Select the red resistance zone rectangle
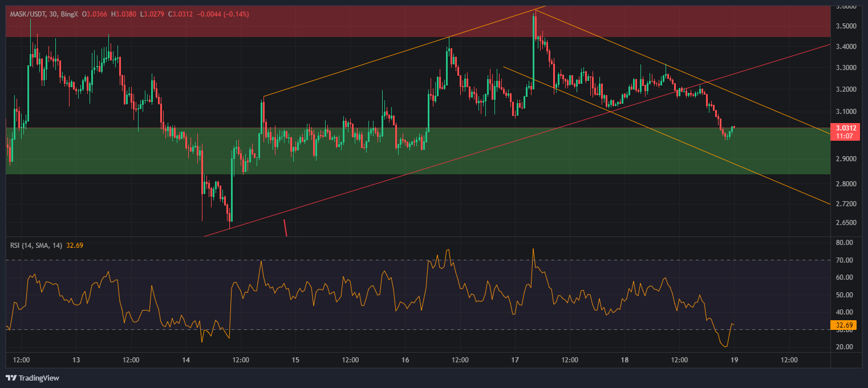Viewport: 868px width, 388px height. (417, 22)
